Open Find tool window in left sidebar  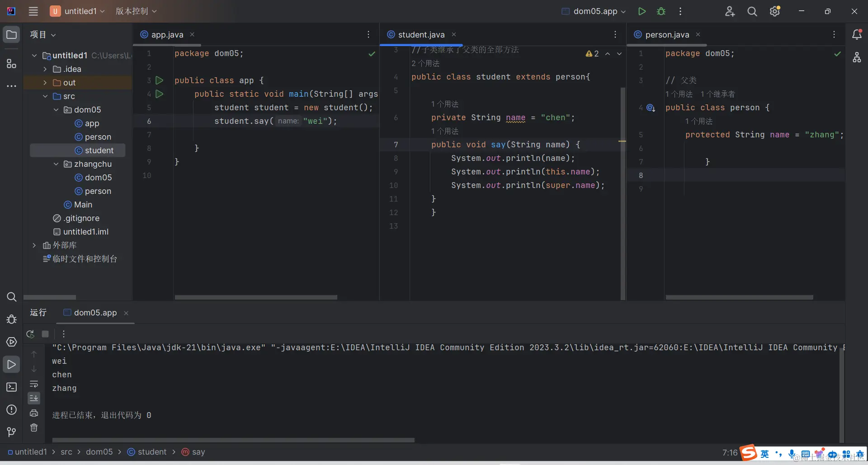pos(12,297)
